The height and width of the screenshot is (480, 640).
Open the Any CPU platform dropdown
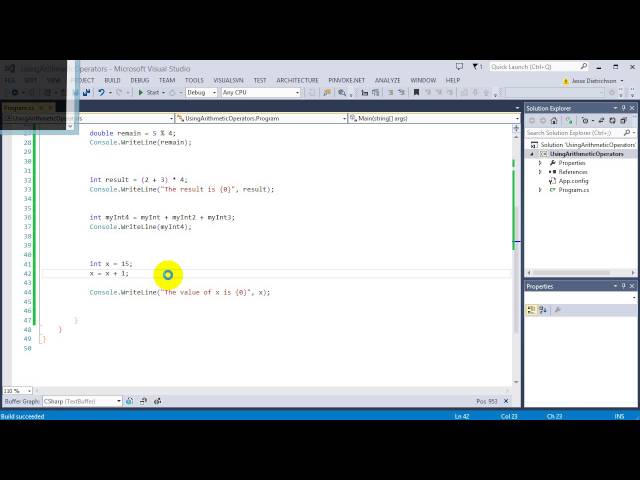pos(260,93)
